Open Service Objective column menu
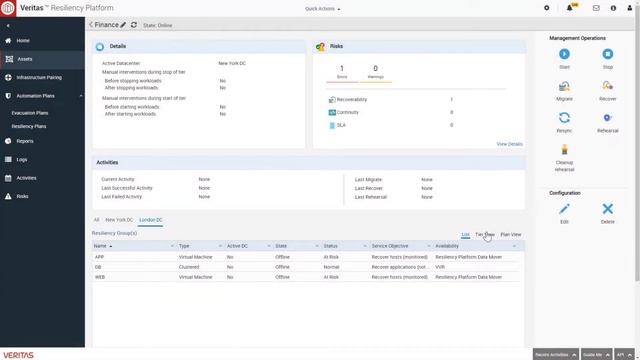This screenshot has width=640, height=360. tap(429, 246)
